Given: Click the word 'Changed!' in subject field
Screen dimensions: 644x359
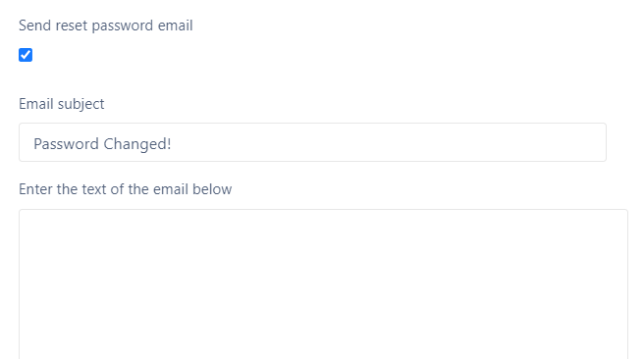Looking at the screenshot, I should tap(137, 144).
